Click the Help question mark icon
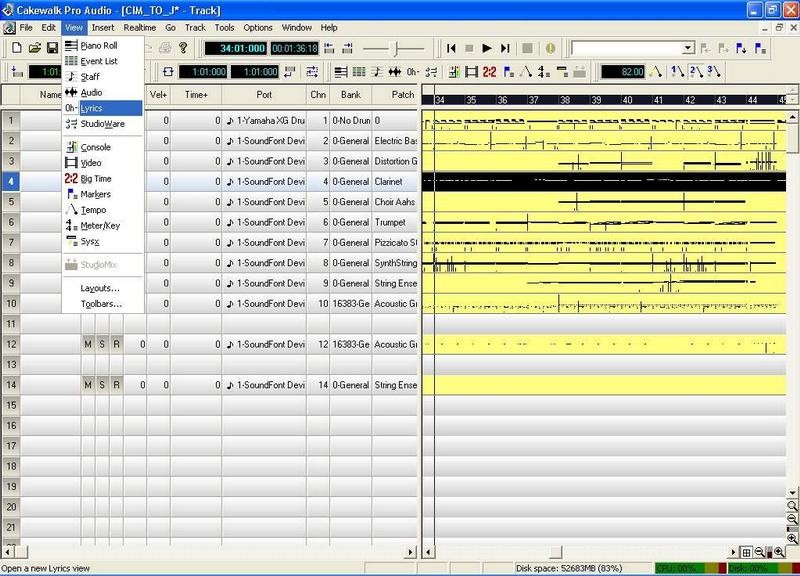The height and width of the screenshot is (576, 800). pos(183,48)
